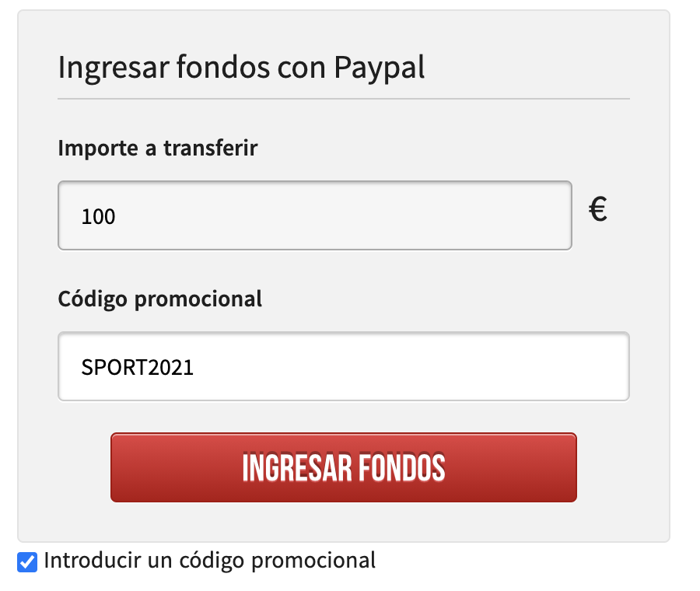Screen dimensions: 700x591
Task: Click the word Paypal in the heading
Action: (x=379, y=68)
